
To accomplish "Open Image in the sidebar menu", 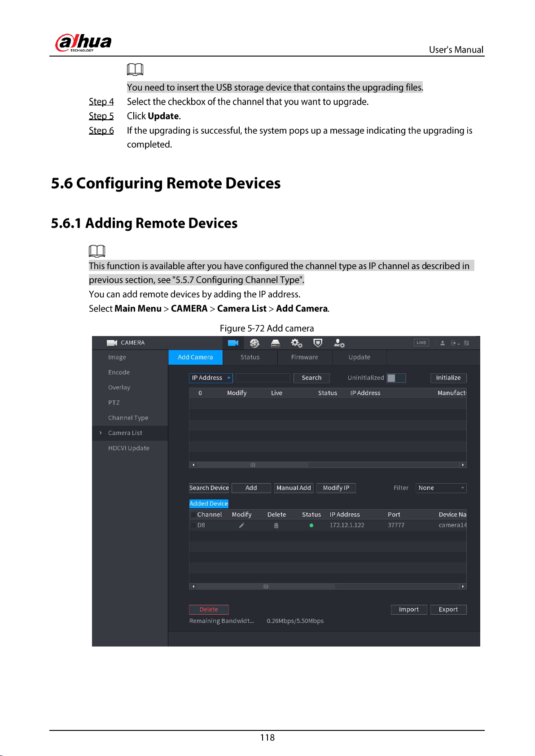I will pyautogui.click(x=117, y=357).
